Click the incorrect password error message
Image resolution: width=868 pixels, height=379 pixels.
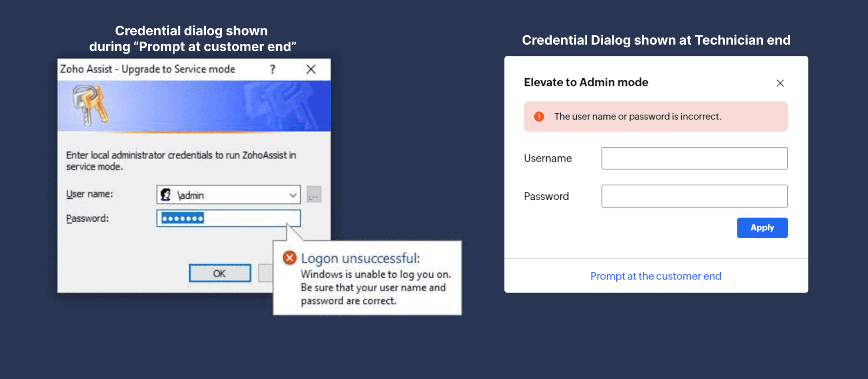[638, 116]
